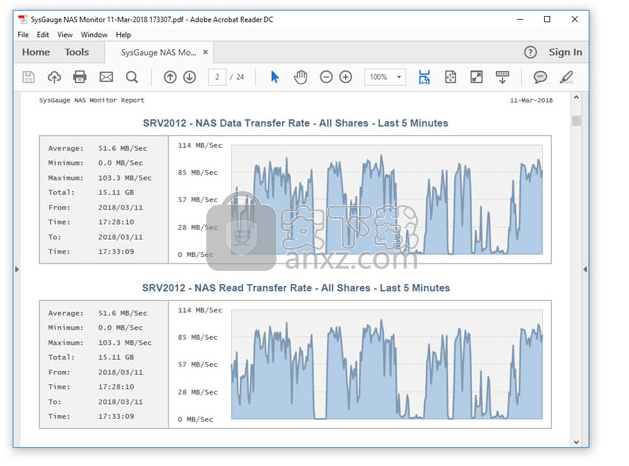Zoom in with plus icon

(345, 77)
